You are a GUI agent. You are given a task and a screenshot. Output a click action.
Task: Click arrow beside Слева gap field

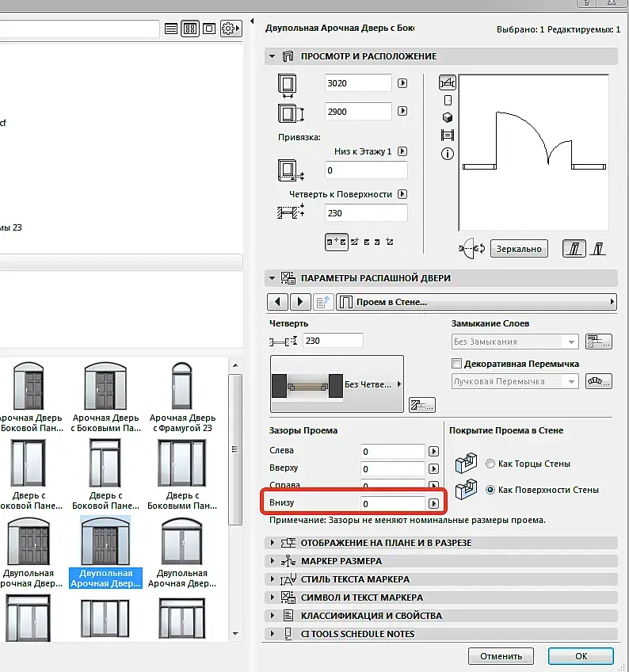pos(433,451)
